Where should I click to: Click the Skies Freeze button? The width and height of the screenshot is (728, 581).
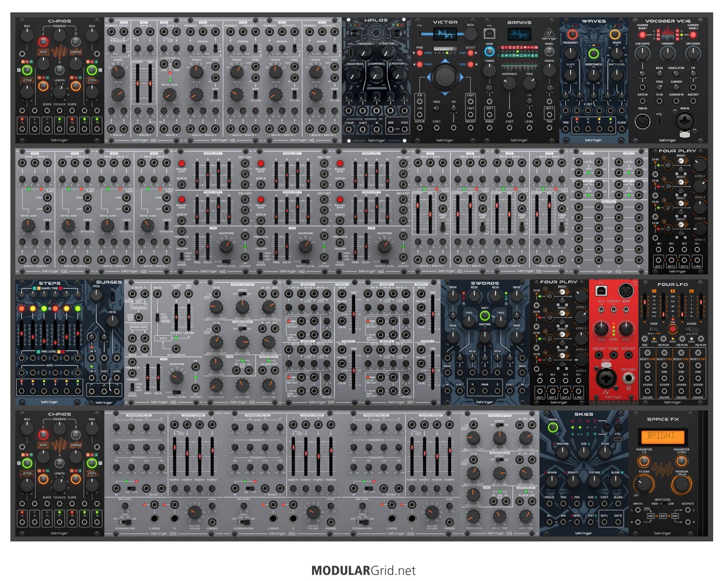553,428
